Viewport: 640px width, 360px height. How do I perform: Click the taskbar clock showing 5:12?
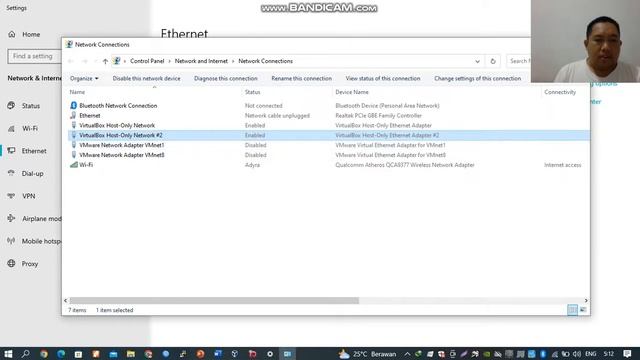609,354
